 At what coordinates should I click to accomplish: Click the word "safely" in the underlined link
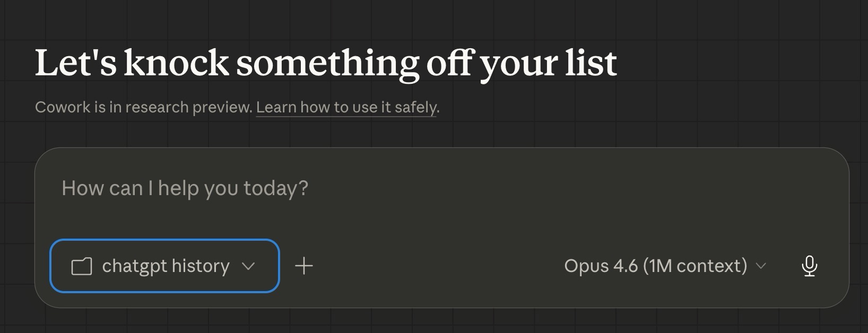[x=415, y=107]
